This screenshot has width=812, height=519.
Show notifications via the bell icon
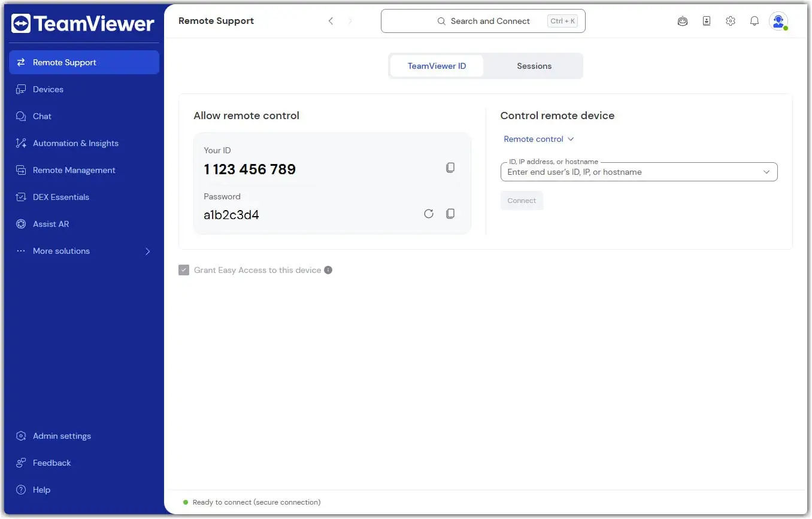755,21
